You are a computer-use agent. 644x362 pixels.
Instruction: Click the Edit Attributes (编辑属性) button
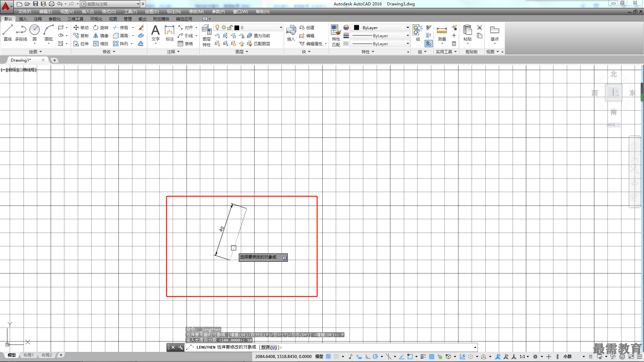(x=311, y=44)
